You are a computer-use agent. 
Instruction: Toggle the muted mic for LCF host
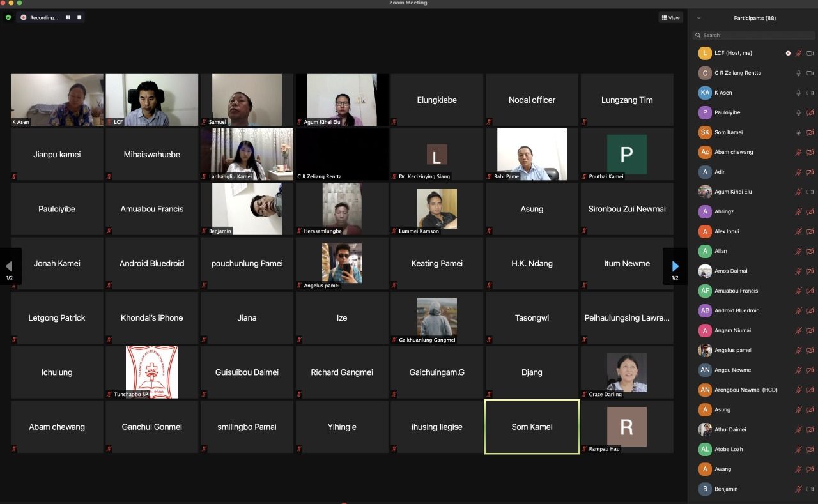point(798,53)
